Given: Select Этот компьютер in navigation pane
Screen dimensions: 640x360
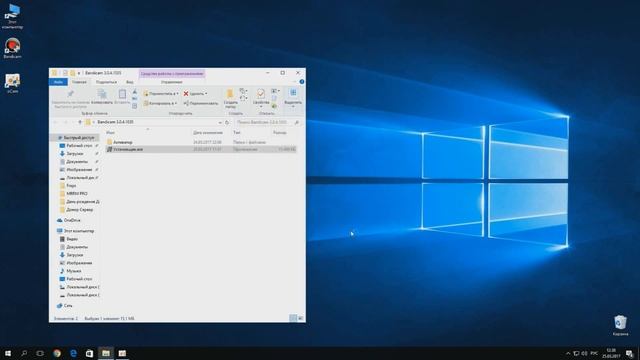Looking at the screenshot, I should (78, 231).
